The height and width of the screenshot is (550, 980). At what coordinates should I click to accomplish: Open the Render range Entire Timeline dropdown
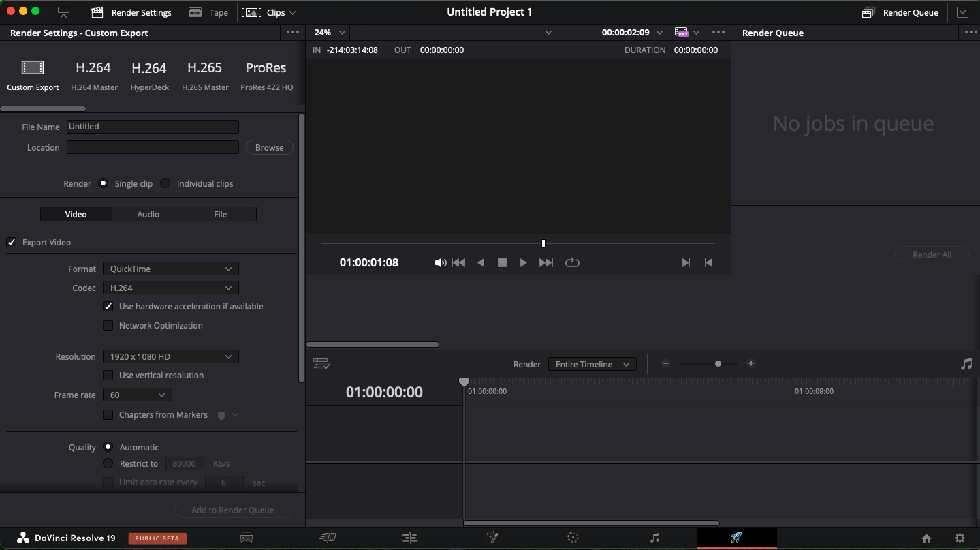[592, 364]
